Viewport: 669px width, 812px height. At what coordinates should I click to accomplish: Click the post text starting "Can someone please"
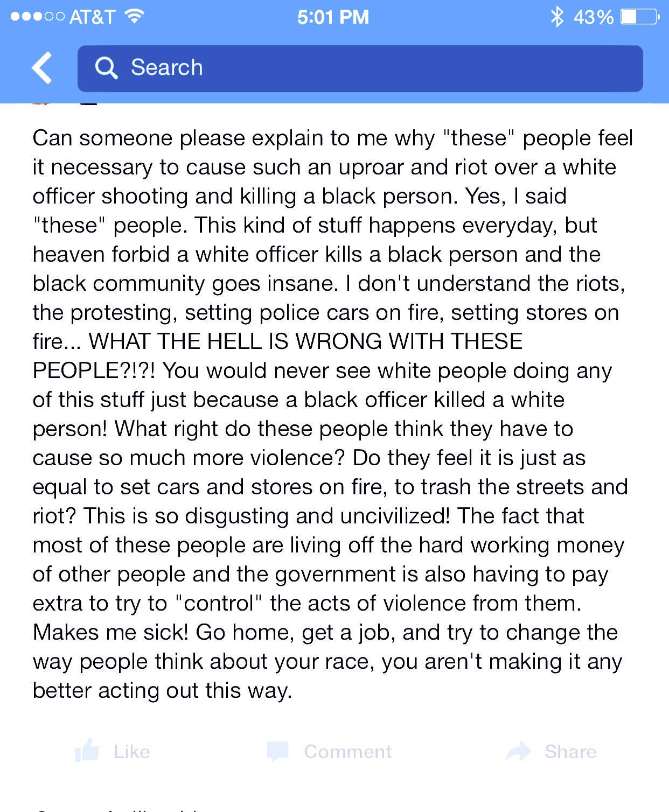(332, 414)
